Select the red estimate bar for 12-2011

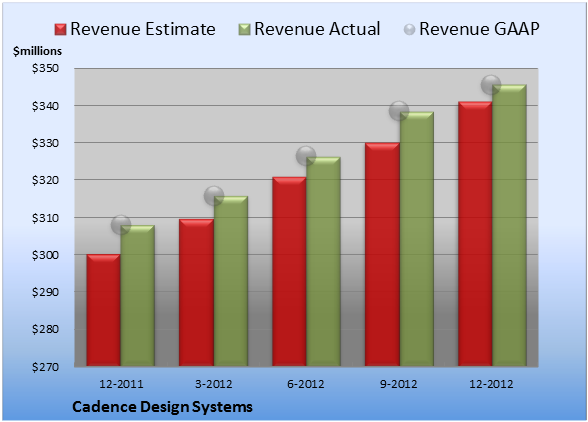(104, 310)
